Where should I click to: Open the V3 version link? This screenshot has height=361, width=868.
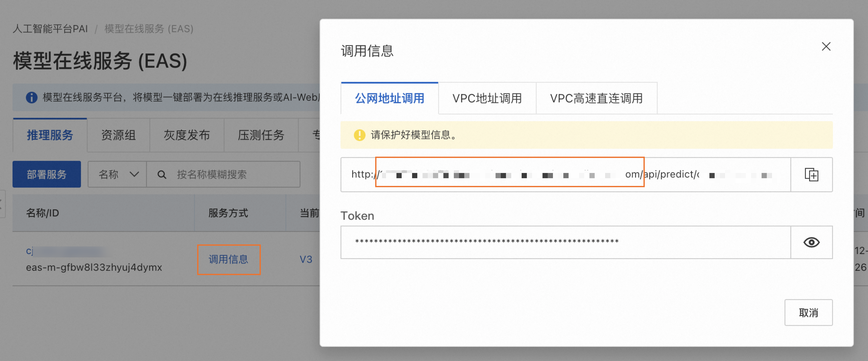pos(306,259)
